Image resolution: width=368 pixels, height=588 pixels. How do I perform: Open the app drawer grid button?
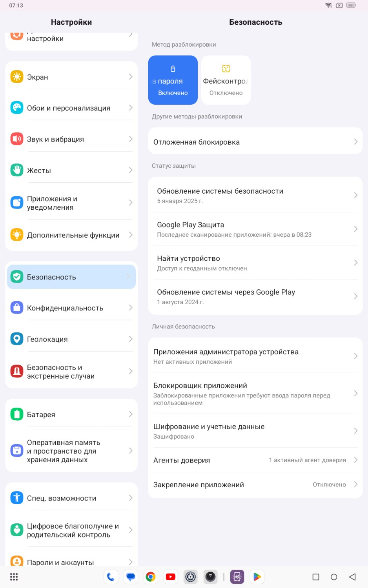[14, 577]
